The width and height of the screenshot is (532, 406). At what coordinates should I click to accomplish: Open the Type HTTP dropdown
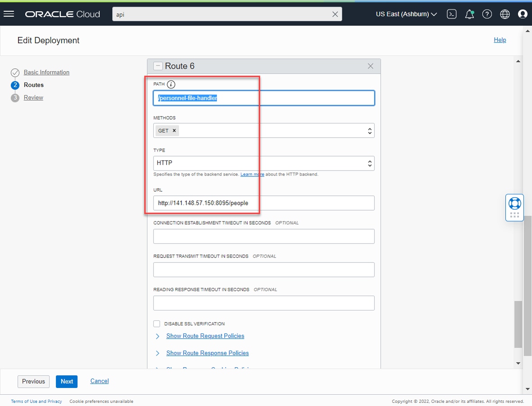[x=369, y=163]
